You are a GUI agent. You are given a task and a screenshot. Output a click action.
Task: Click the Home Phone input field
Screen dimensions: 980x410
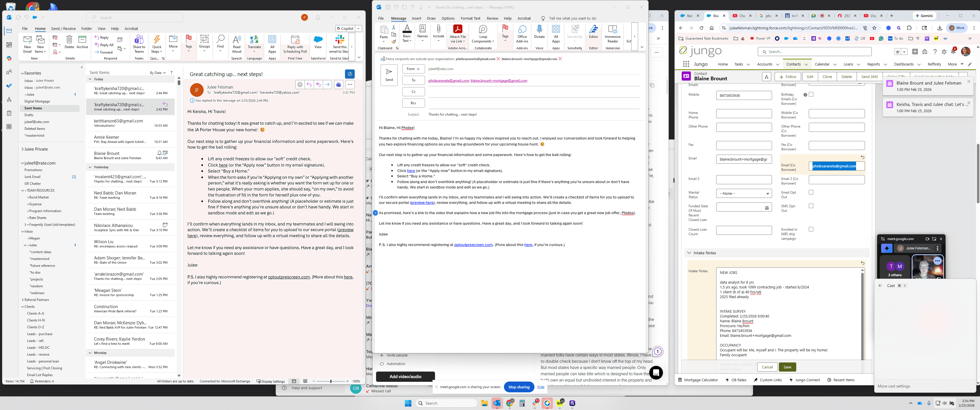(x=744, y=114)
